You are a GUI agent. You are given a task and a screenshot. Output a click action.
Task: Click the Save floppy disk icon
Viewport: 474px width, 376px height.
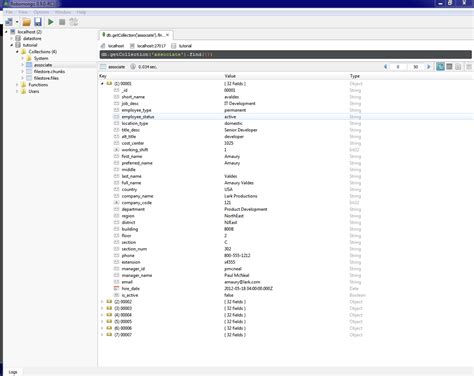(x=38, y=22)
